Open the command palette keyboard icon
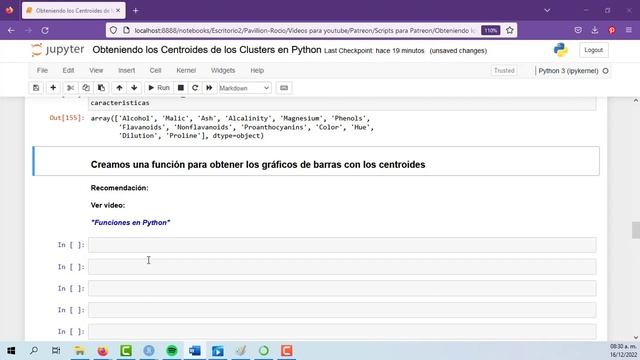The height and width of the screenshot is (360, 640). click(x=284, y=88)
